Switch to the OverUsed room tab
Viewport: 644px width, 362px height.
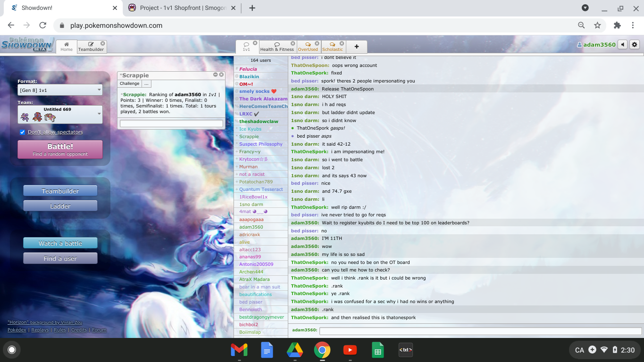pyautogui.click(x=308, y=47)
